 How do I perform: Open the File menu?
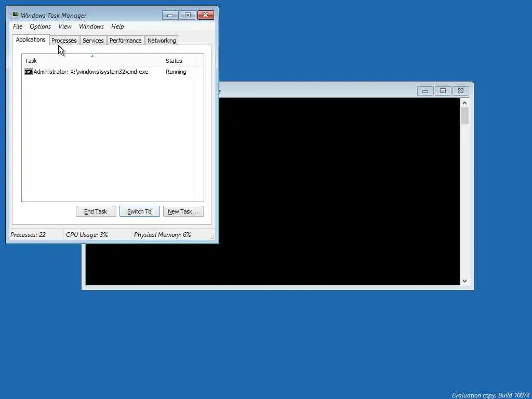point(18,26)
